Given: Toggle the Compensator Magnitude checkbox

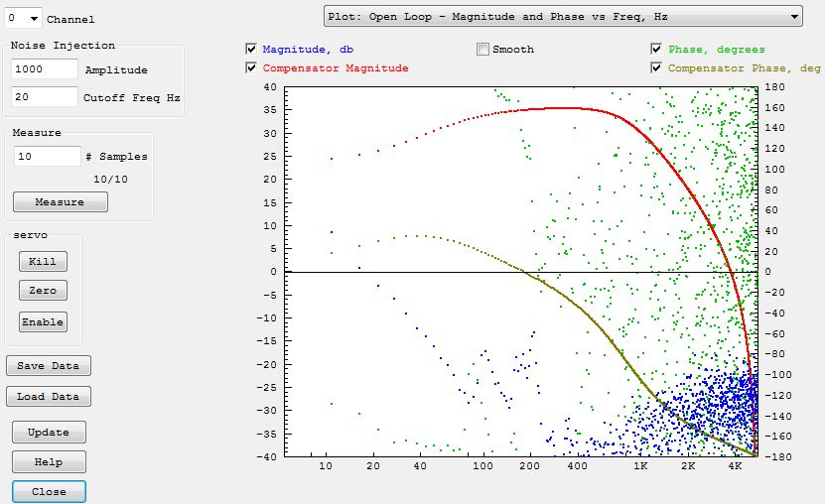Looking at the screenshot, I should click(252, 67).
